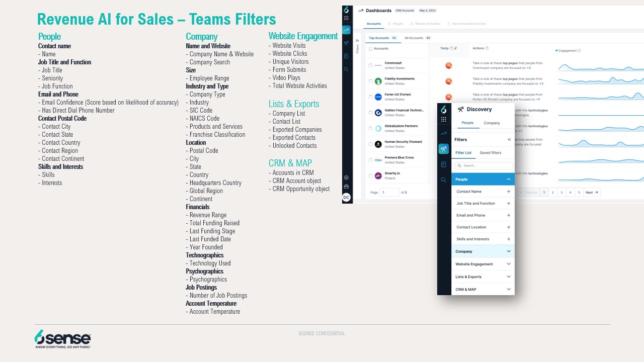Click the Next pagination button
The height and width of the screenshot is (362, 644).
[x=592, y=193]
